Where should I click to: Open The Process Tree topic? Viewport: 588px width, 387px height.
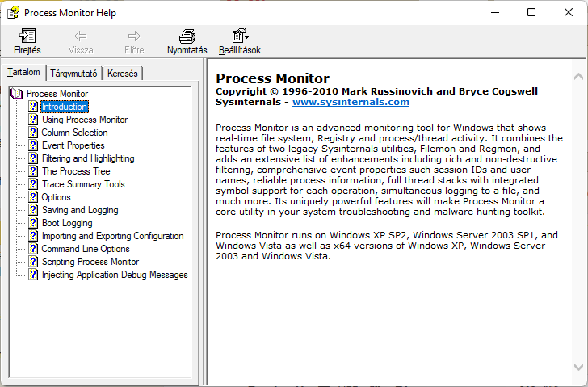76,171
